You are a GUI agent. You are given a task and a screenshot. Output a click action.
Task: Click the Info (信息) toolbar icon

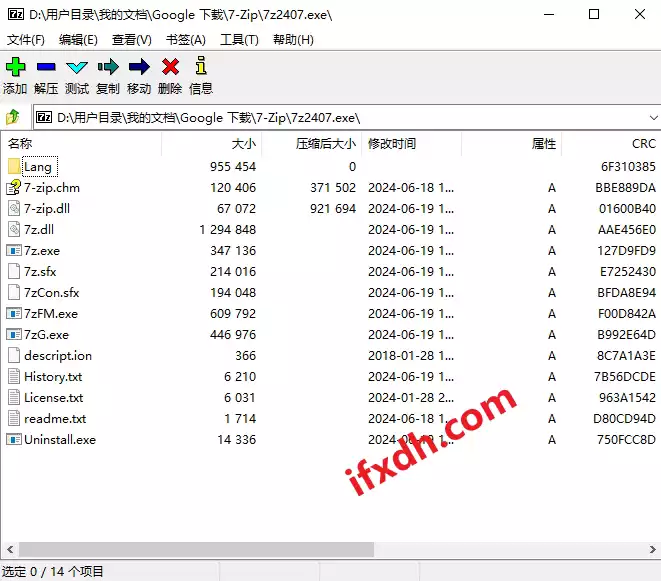(201, 66)
